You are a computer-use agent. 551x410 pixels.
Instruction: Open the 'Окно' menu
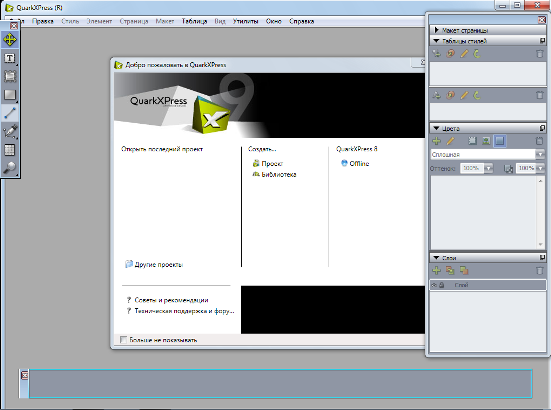(273, 21)
